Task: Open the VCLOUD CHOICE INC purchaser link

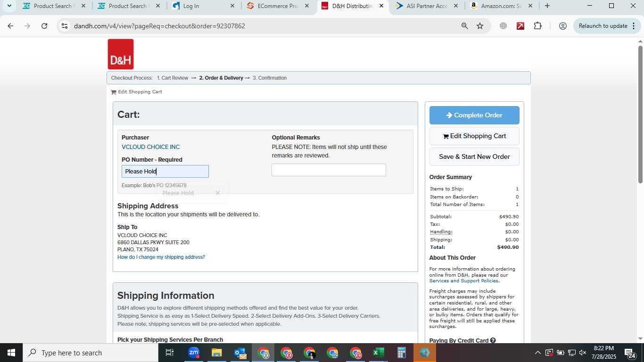Action: point(150,147)
